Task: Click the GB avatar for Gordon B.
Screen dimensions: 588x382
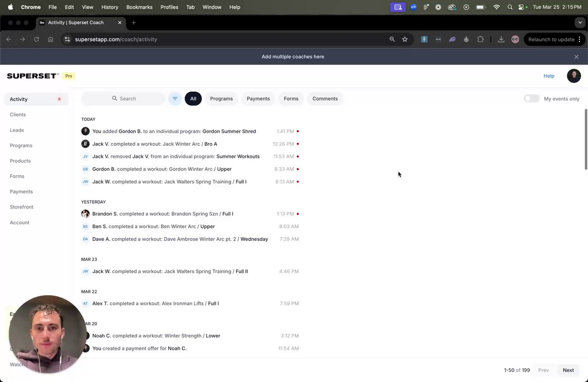Action: click(x=85, y=169)
